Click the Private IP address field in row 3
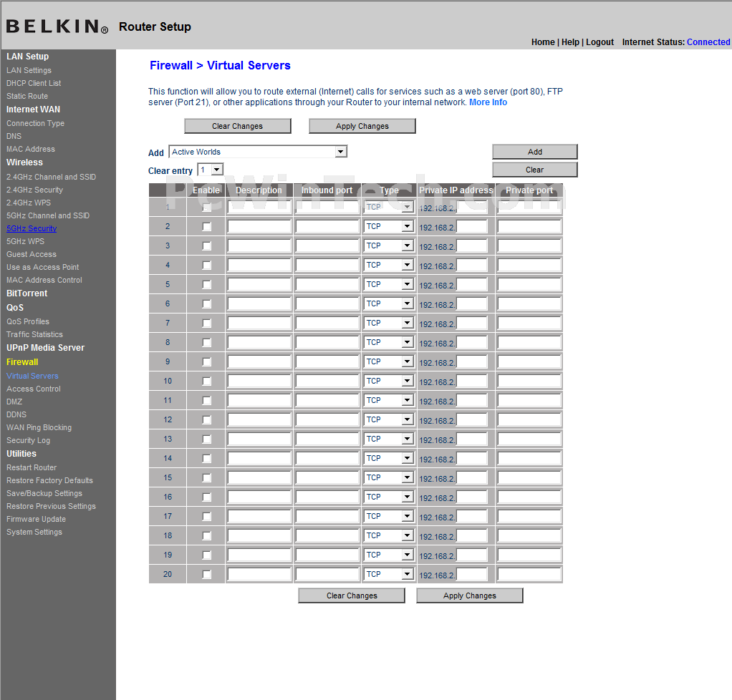Screen dimensions: 732x700 (471, 246)
